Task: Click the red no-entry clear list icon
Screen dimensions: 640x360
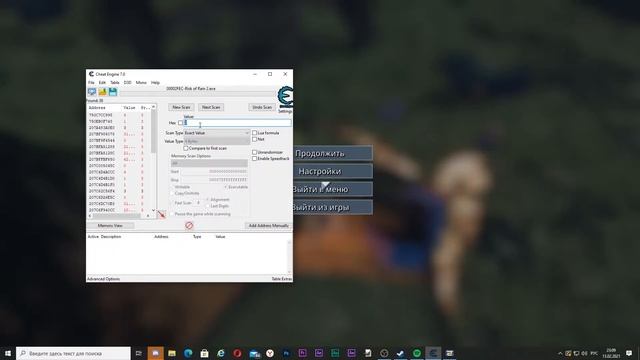Action: coord(189,225)
